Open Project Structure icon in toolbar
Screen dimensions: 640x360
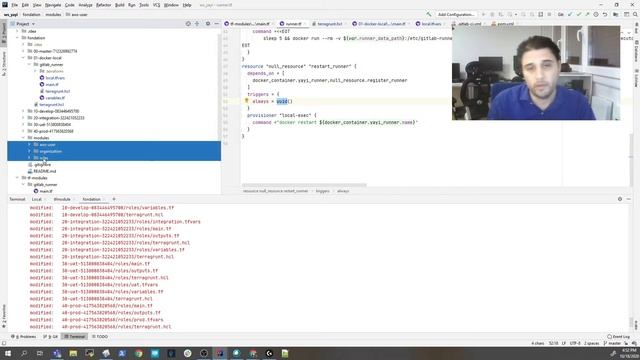pyautogui.click(x=616, y=14)
